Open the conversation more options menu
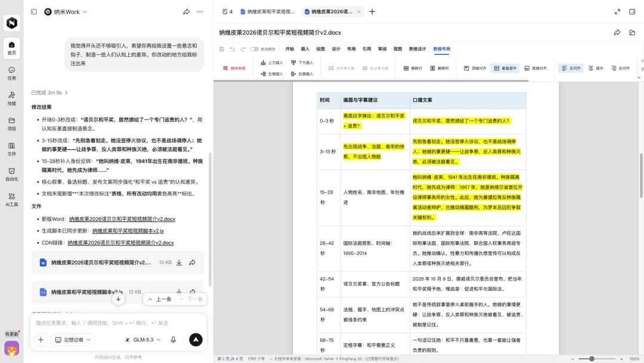The image size is (644, 363). pyautogui.click(x=200, y=12)
